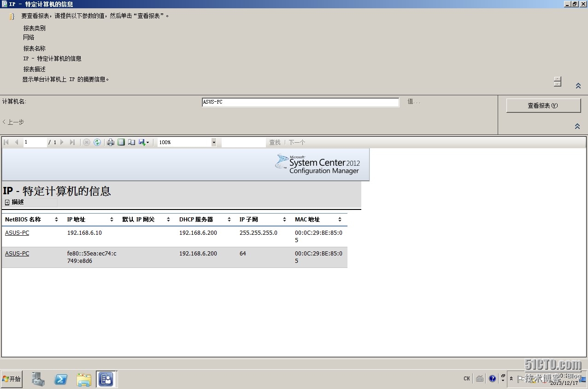
Task: Go back with 上一步 link
Action: [13, 122]
